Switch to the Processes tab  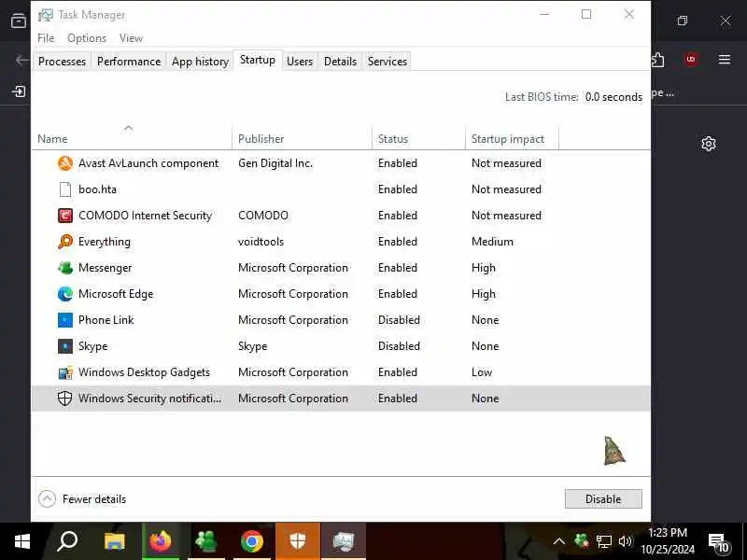click(x=62, y=62)
